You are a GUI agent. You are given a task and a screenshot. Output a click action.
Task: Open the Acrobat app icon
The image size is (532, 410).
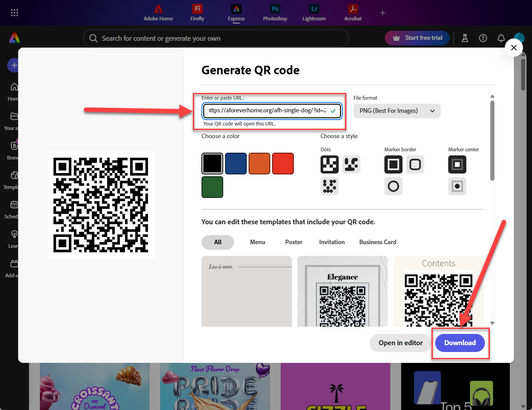tap(353, 9)
